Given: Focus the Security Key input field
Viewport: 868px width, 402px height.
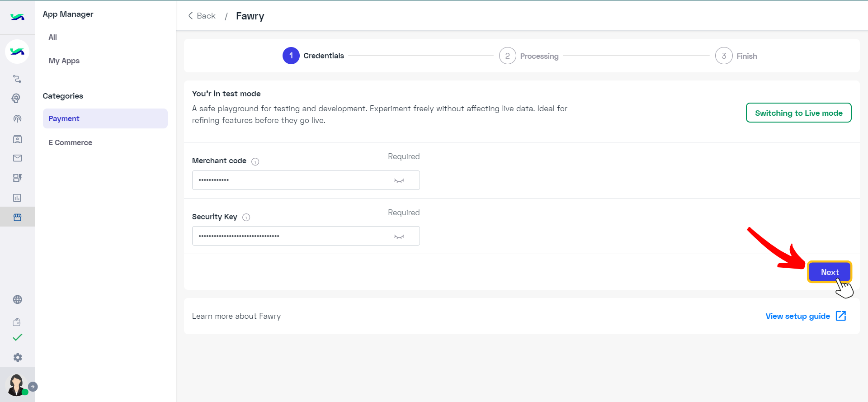Looking at the screenshot, I should (306, 236).
